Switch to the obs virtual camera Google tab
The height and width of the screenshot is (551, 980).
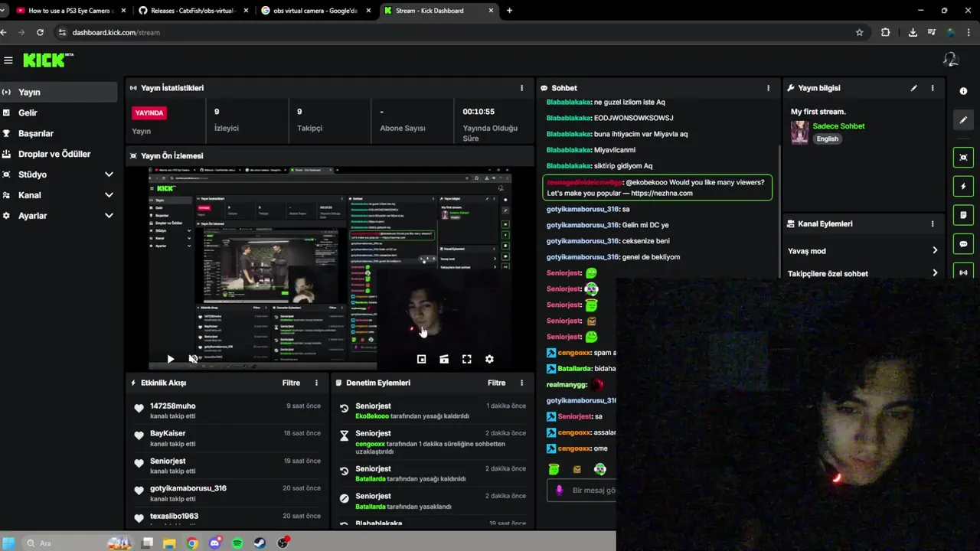pos(315,11)
